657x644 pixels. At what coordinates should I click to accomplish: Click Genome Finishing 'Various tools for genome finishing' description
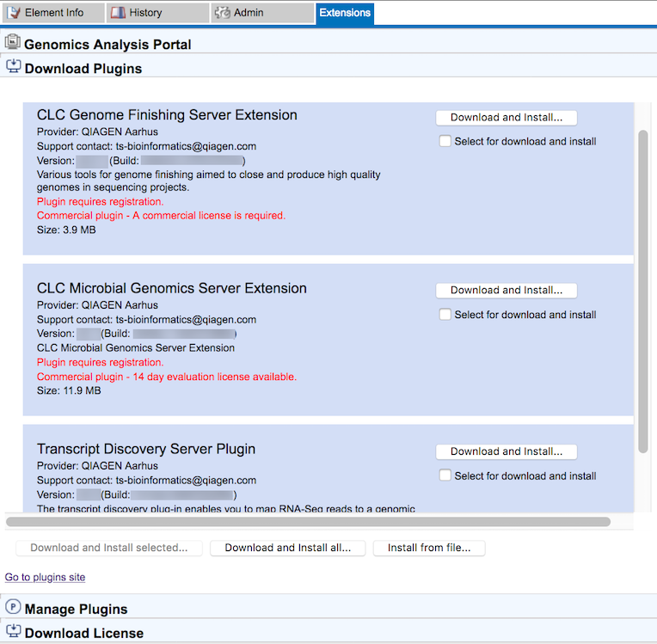pyautogui.click(x=209, y=181)
